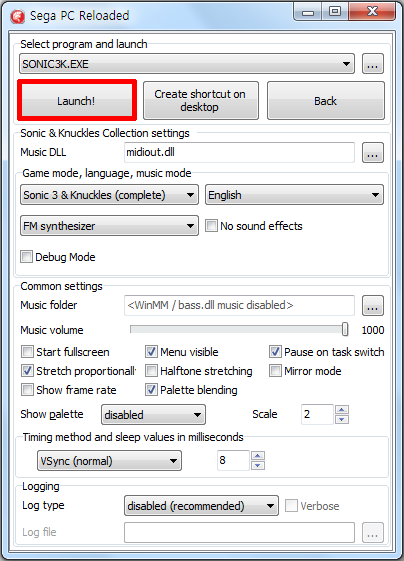Increase sleep milliseconds with up arrow
Screen dimensions: 404x561
tap(258, 455)
